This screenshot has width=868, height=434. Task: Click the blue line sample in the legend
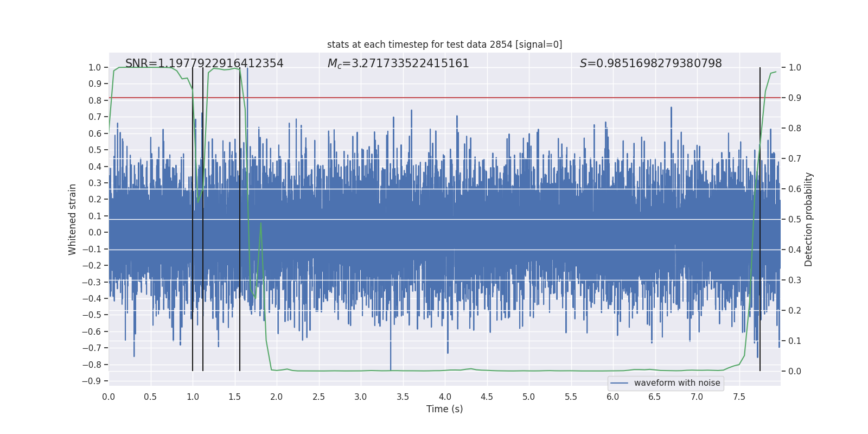point(620,383)
